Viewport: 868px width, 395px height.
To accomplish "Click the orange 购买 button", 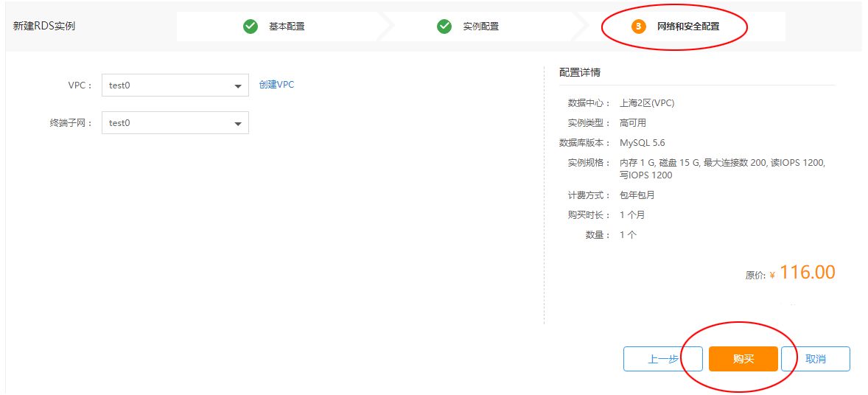I will [743, 359].
